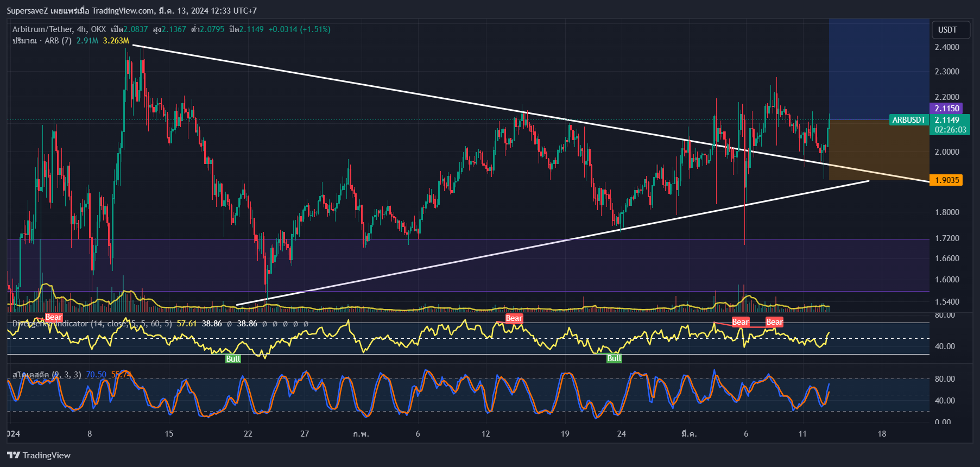Click the 1.6000 price axis label

click(947, 280)
